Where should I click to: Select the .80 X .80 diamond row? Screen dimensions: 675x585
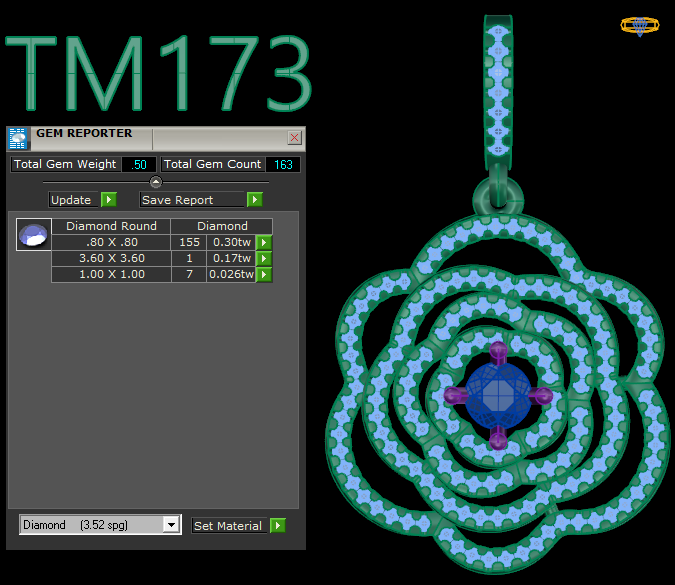coord(111,242)
